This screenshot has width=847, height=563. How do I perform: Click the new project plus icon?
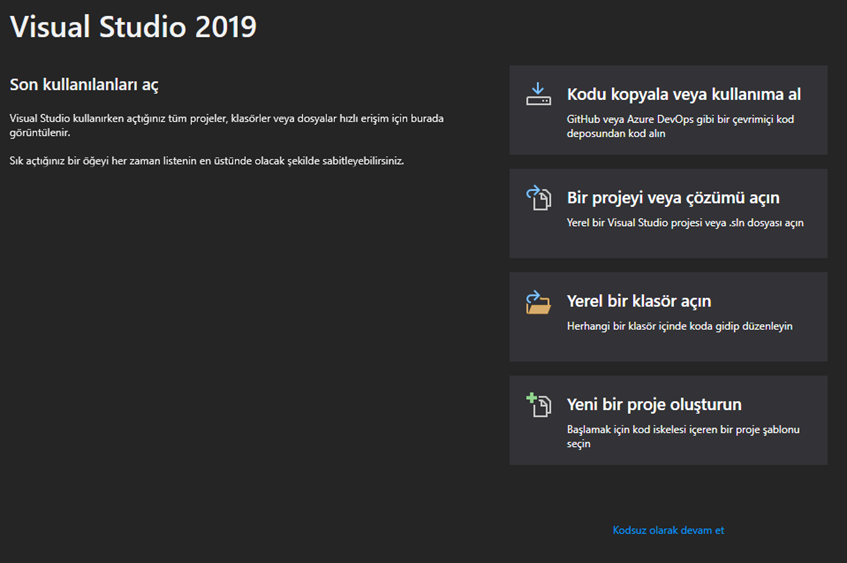539,405
